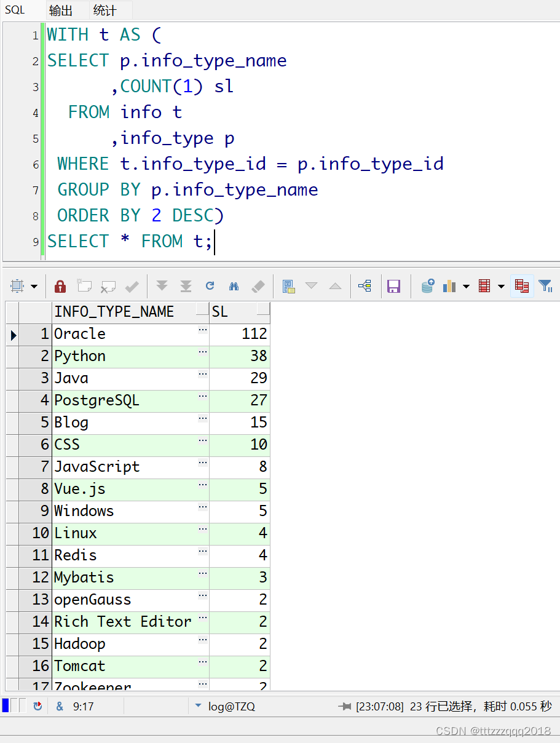Select the SL value 38 cell
This screenshot has height=743, width=560.
click(x=240, y=356)
